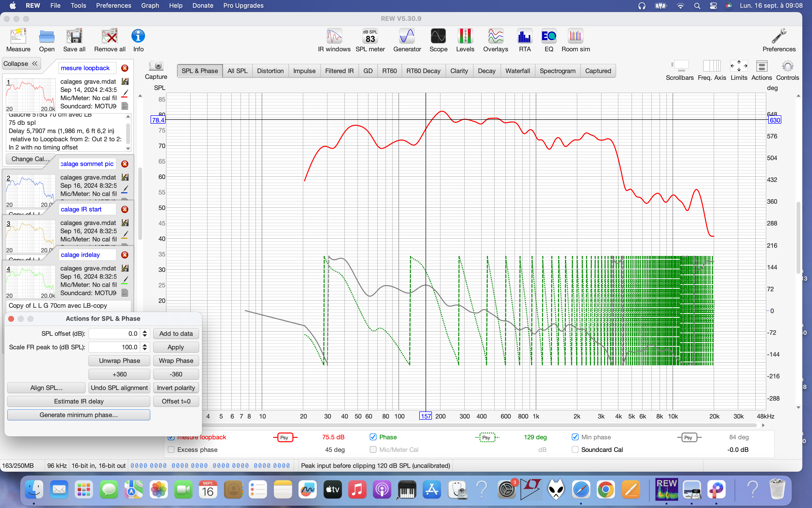812x508 pixels.
Task: Switch to the Distortion tab
Action: coord(270,71)
